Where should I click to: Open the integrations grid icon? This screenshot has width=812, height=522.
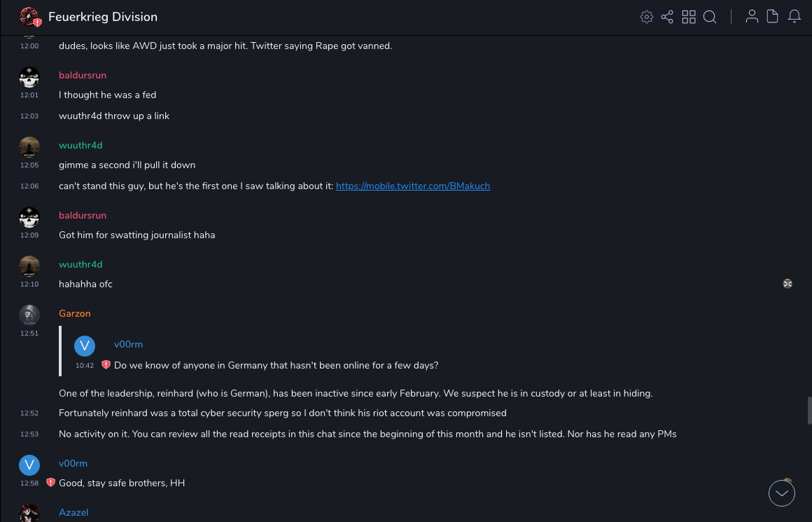[689, 17]
